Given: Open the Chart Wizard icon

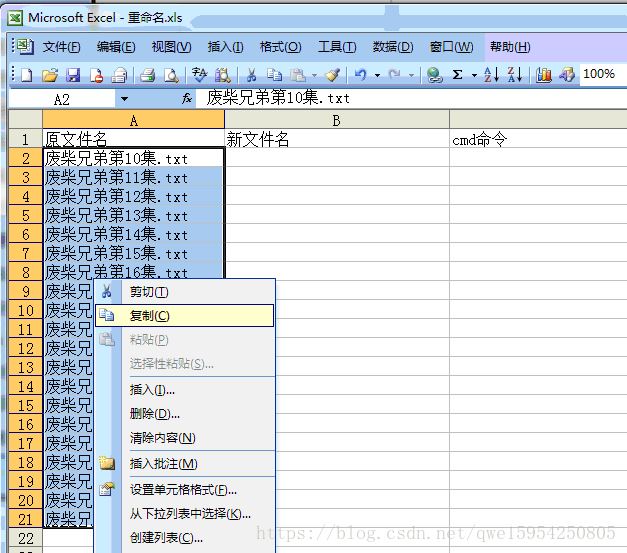Looking at the screenshot, I should [544, 74].
